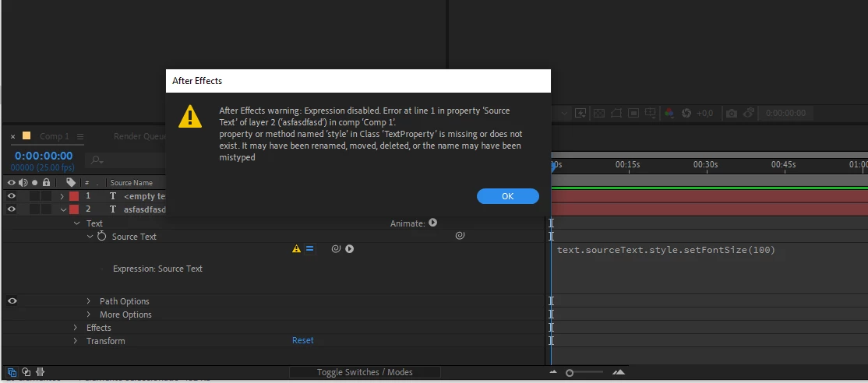Open the expression language menu play arrow
868x383 pixels.
coord(349,249)
